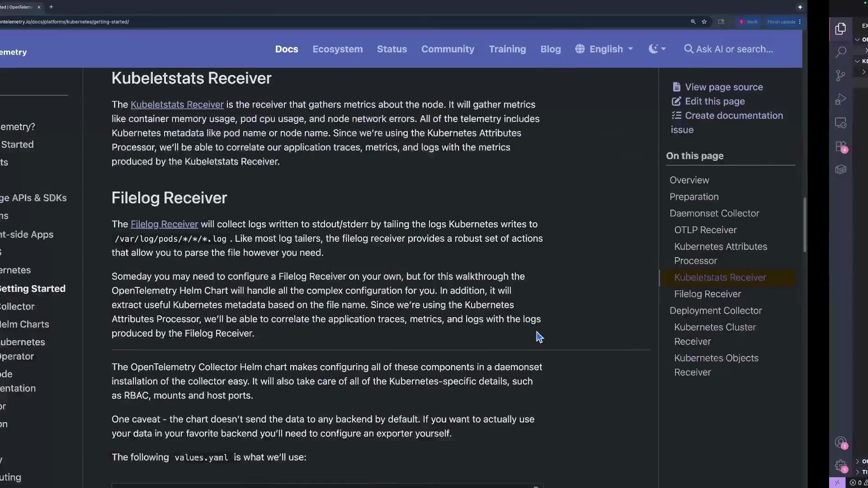Jump to Filelog Receiver in page outline
Screen dimensions: 868x488
click(708, 294)
